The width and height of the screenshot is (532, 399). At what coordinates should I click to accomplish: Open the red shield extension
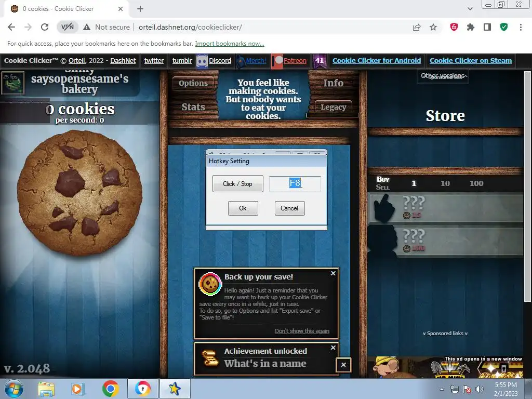tap(454, 27)
